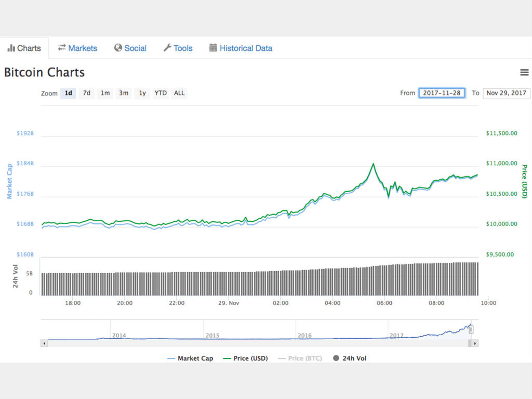
Task: Select the 1y zoom range
Action: coord(142,93)
